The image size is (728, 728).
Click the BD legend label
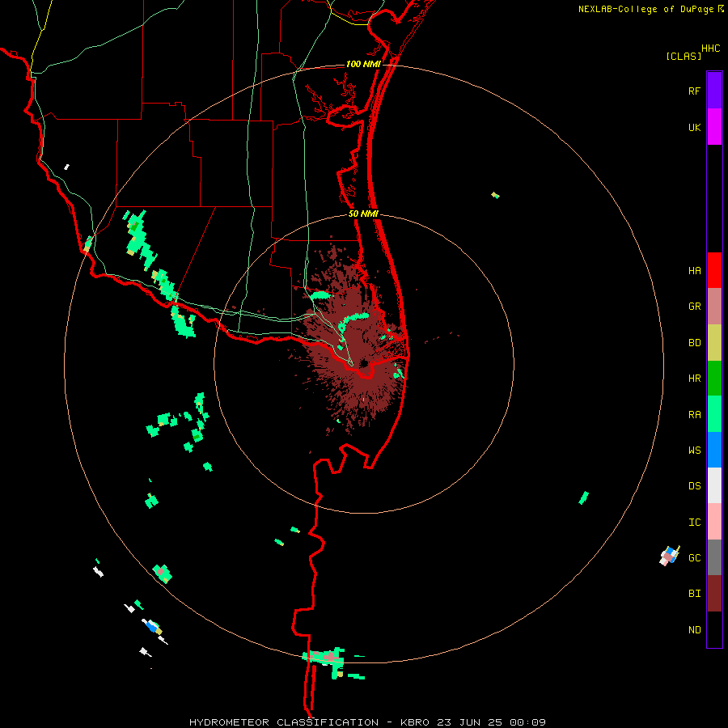694,343
